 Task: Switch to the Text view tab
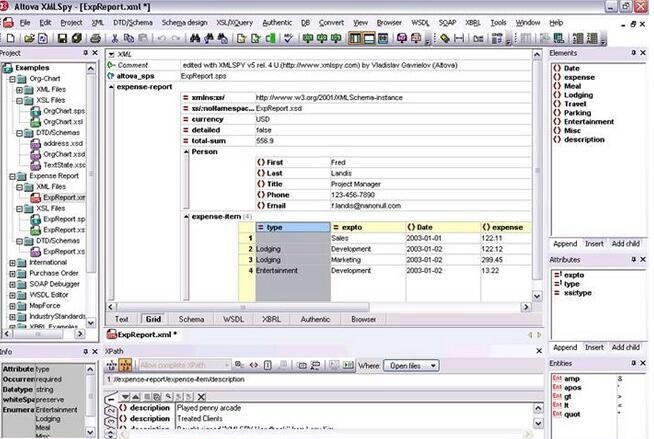click(x=121, y=319)
